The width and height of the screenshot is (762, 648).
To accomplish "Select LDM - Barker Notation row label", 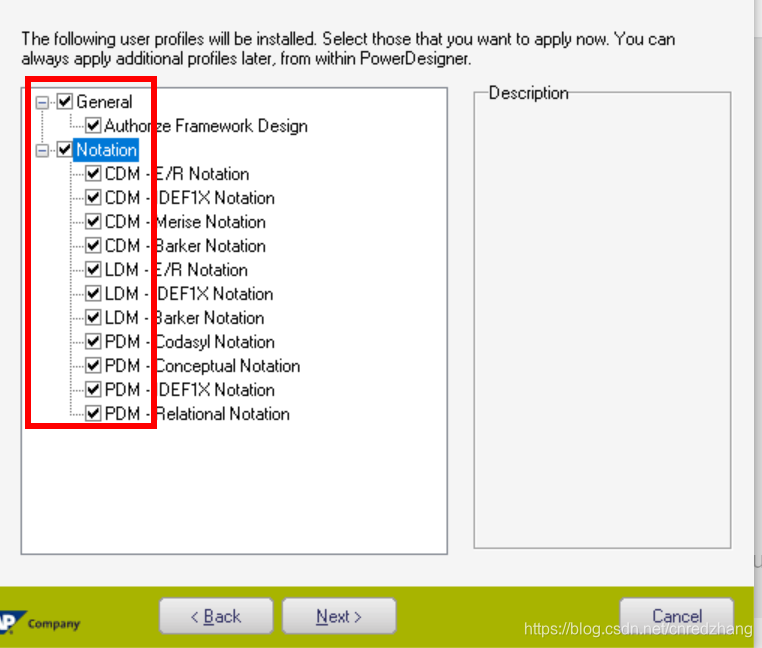I will (184, 318).
